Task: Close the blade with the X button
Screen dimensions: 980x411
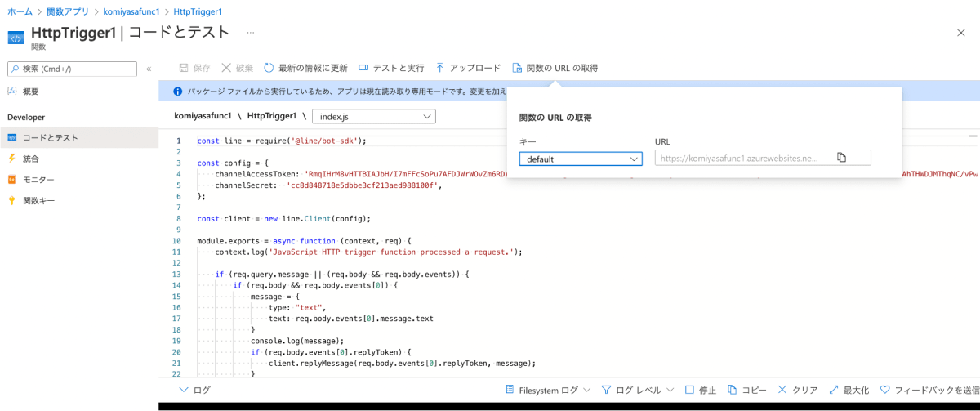Action: (960, 32)
